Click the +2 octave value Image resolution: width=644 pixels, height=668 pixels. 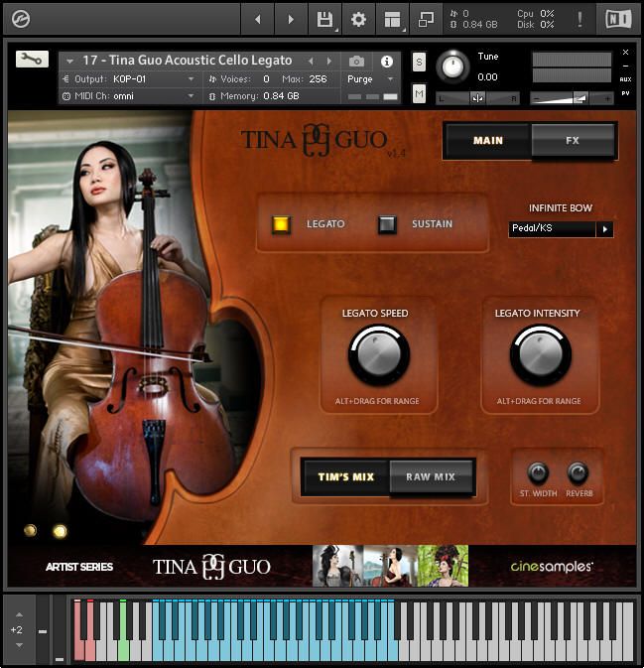pos(16,629)
